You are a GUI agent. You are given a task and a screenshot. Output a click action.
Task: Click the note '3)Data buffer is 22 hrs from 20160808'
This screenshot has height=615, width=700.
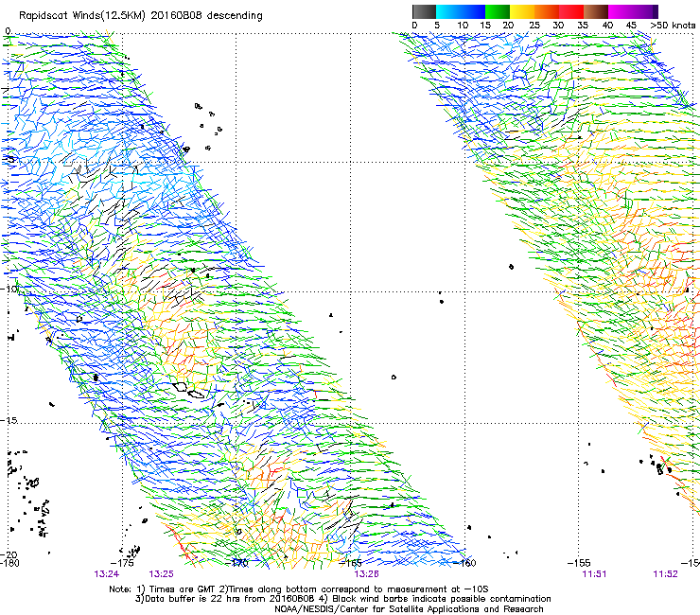(225, 599)
